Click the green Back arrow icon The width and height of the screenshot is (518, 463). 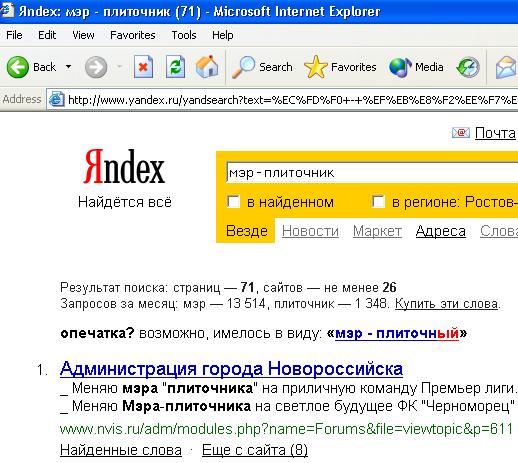click(18, 67)
